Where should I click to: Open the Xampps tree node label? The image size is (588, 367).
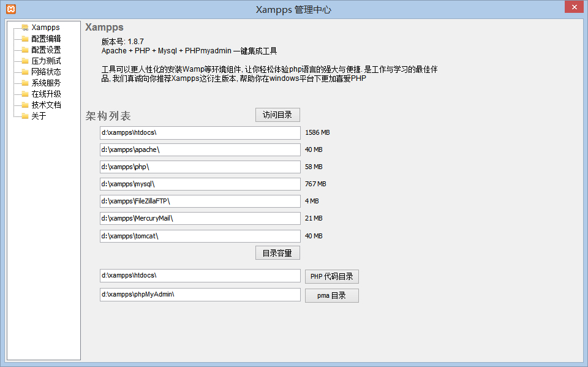(45, 28)
